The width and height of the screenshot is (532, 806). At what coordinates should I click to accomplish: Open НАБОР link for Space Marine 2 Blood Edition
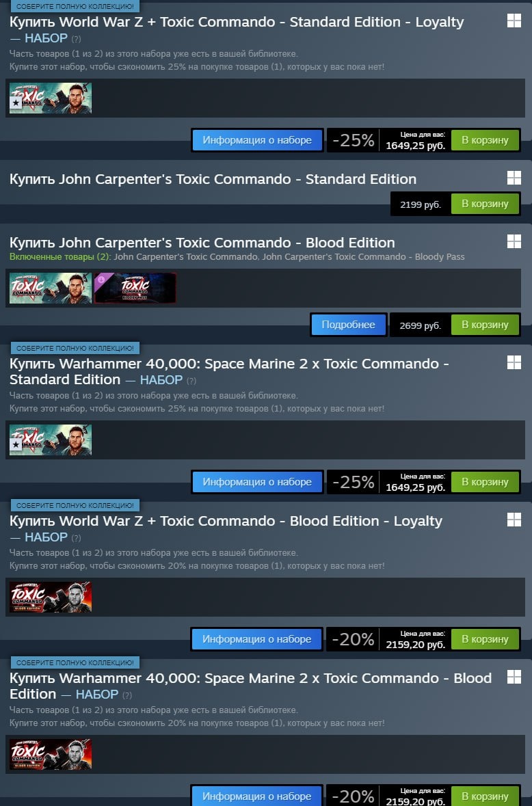(x=97, y=695)
